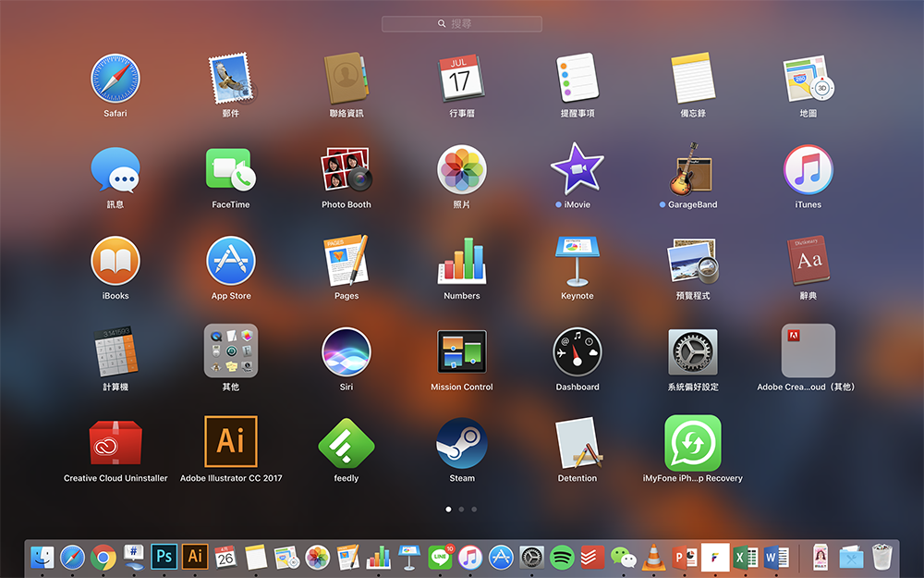This screenshot has height=578, width=924.
Task: Go to the first Launchpad page dot
Action: [448, 509]
